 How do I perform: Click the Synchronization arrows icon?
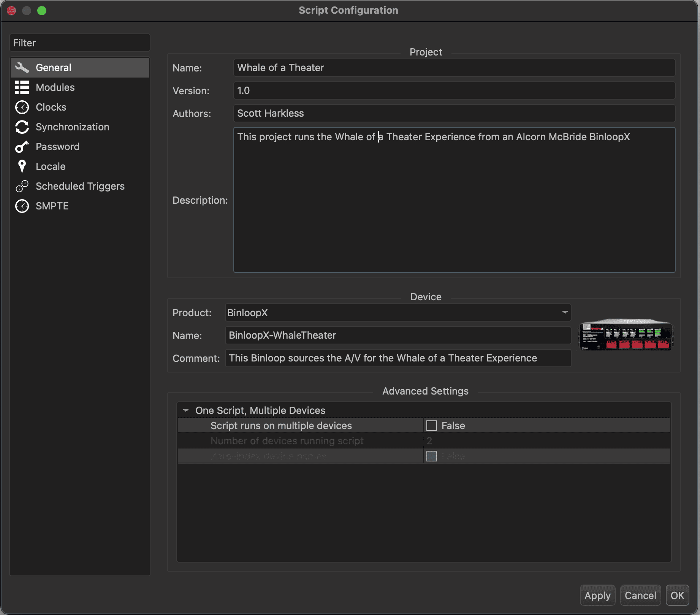tap(22, 127)
